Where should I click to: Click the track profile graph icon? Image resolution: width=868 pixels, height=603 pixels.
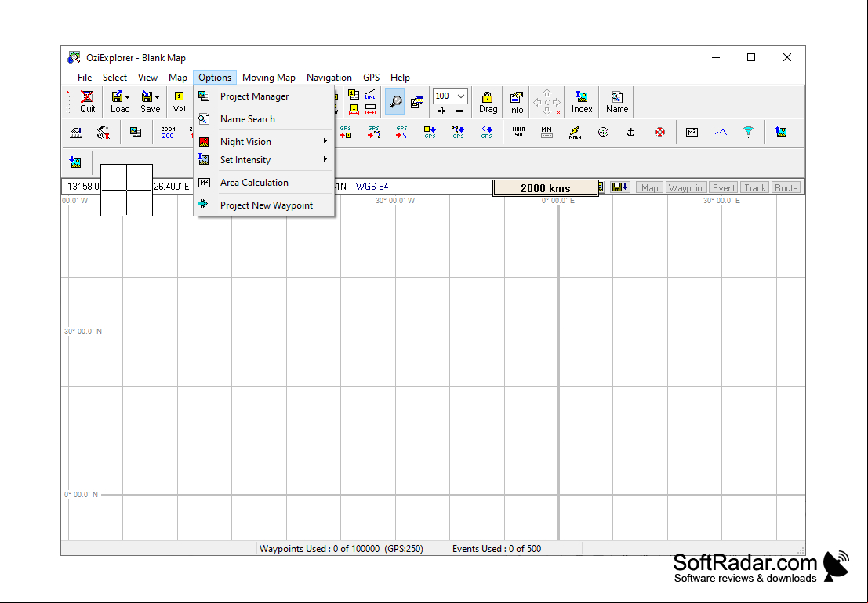click(x=720, y=133)
